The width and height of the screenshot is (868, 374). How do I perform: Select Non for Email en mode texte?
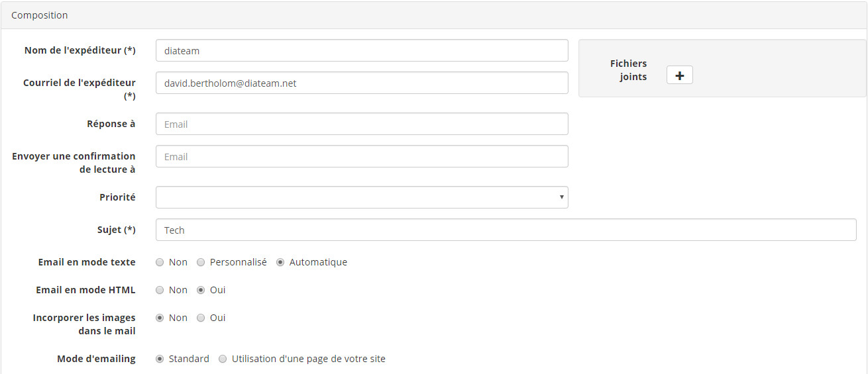160,262
